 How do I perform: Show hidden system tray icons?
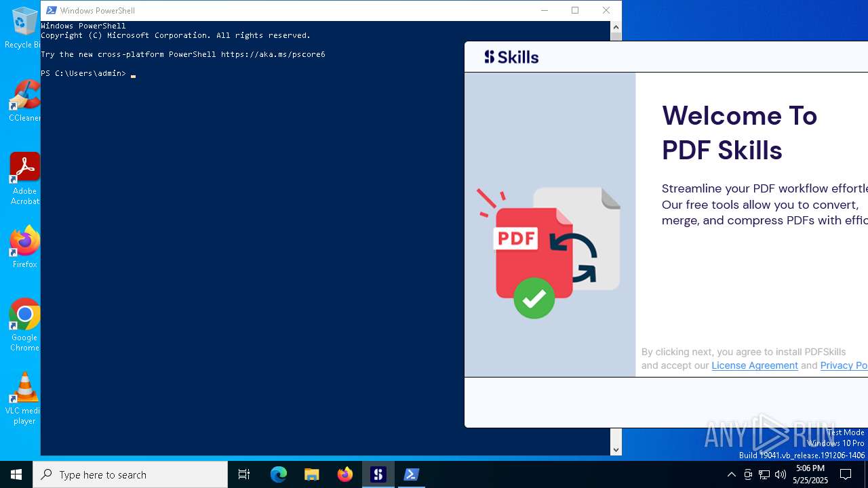pos(731,474)
